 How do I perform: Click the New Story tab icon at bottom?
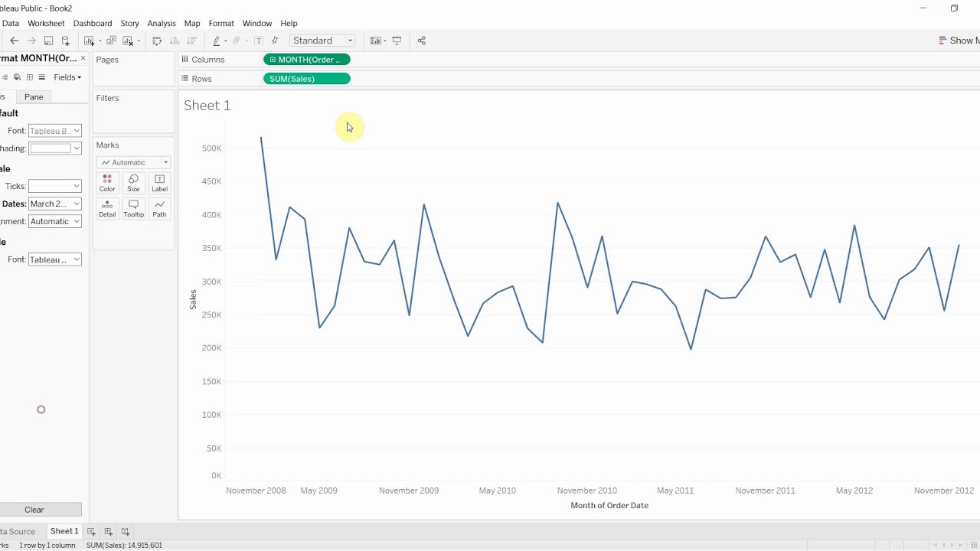[125, 531]
